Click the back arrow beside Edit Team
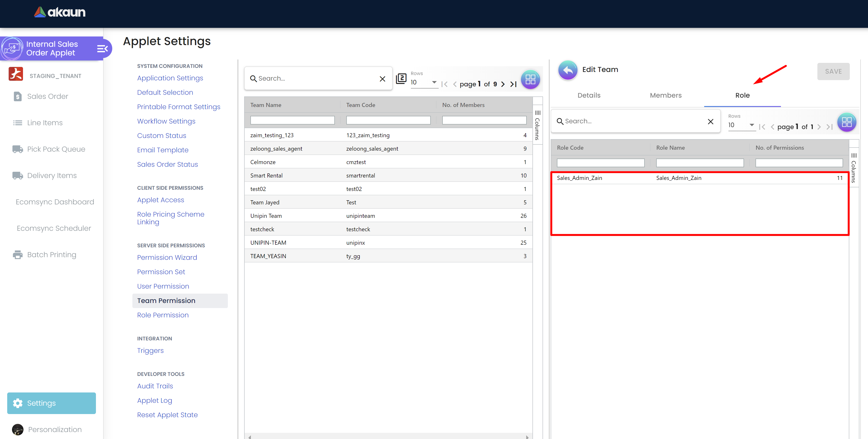 (x=568, y=70)
